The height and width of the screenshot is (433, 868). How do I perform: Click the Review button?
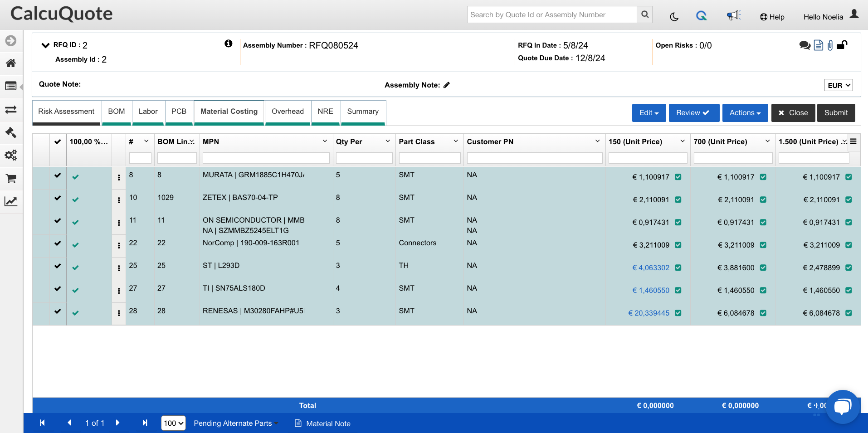click(x=694, y=113)
